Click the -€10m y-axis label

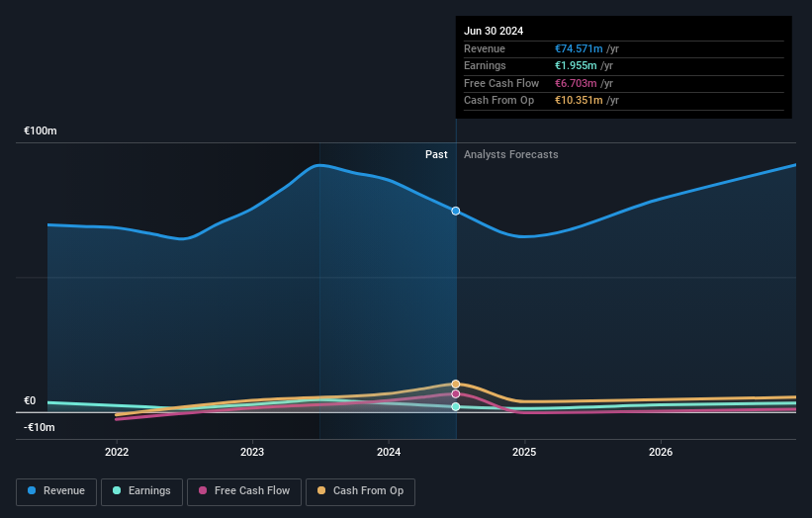tap(40, 427)
